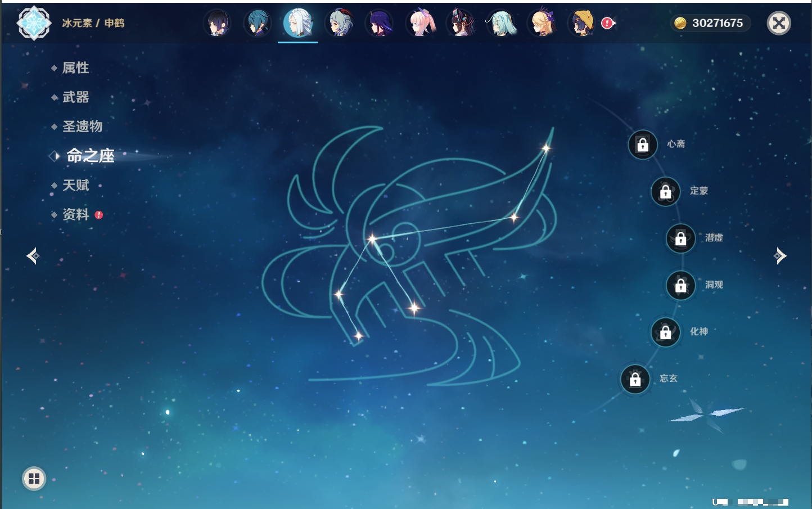Open the 忘玄 constellation lock icon
The height and width of the screenshot is (509, 812).
(635, 380)
